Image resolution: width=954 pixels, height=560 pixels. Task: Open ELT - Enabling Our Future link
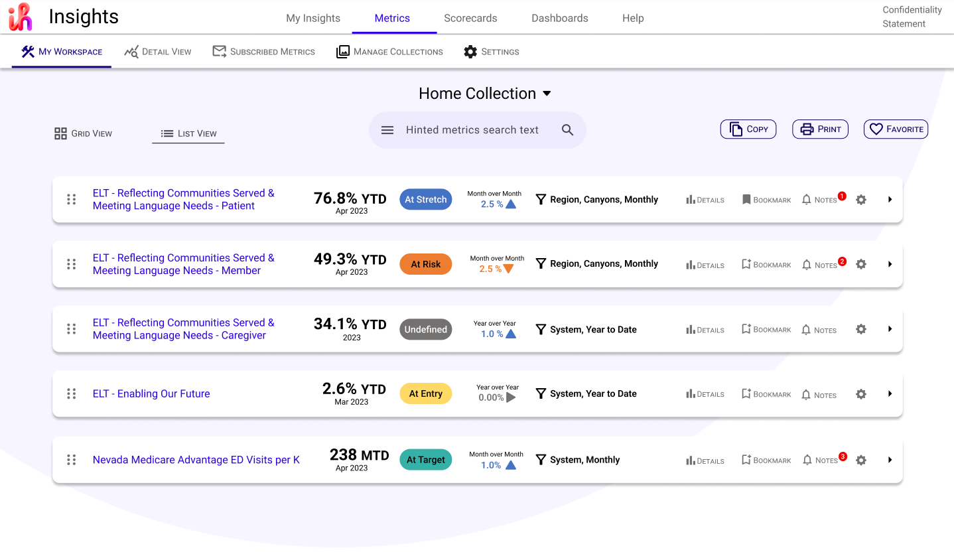pos(151,394)
